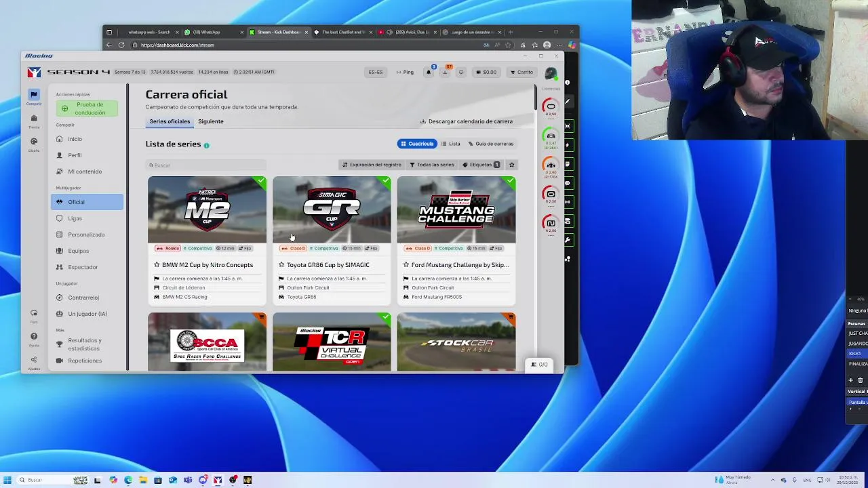The width and height of the screenshot is (868, 488).
Task: Open Espectador in sidebar
Action: click(87, 267)
